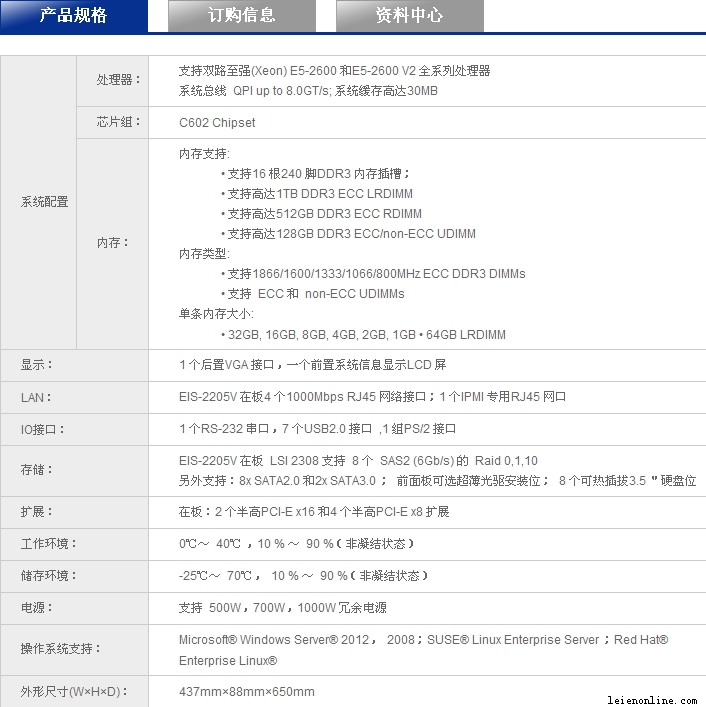Click the 0℃～40℃ working environment value
Viewport: 706px width, 707px height.
[x=296, y=544]
